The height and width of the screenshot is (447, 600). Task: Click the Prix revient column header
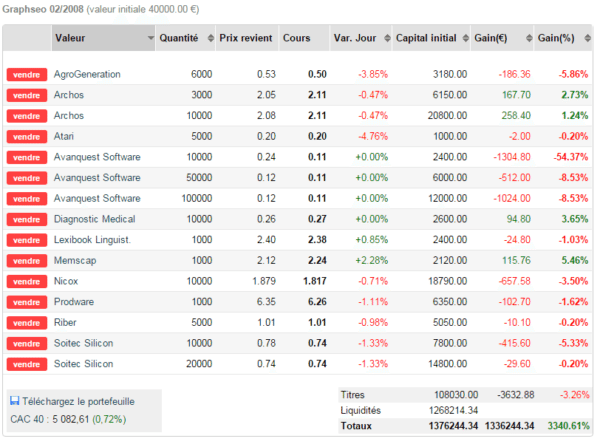tap(247, 38)
